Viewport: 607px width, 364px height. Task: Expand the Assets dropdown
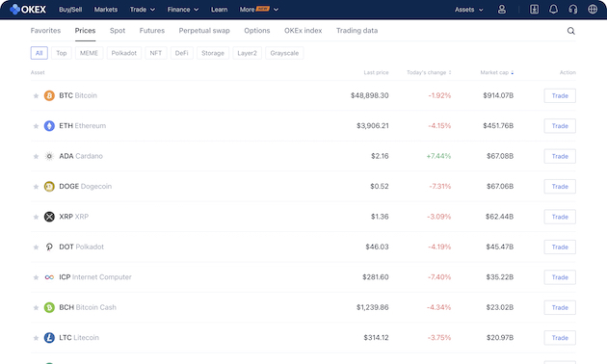click(x=469, y=10)
